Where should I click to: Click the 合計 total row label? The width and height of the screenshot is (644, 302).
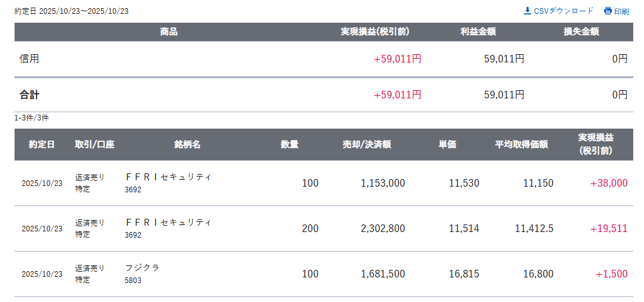pyautogui.click(x=30, y=95)
